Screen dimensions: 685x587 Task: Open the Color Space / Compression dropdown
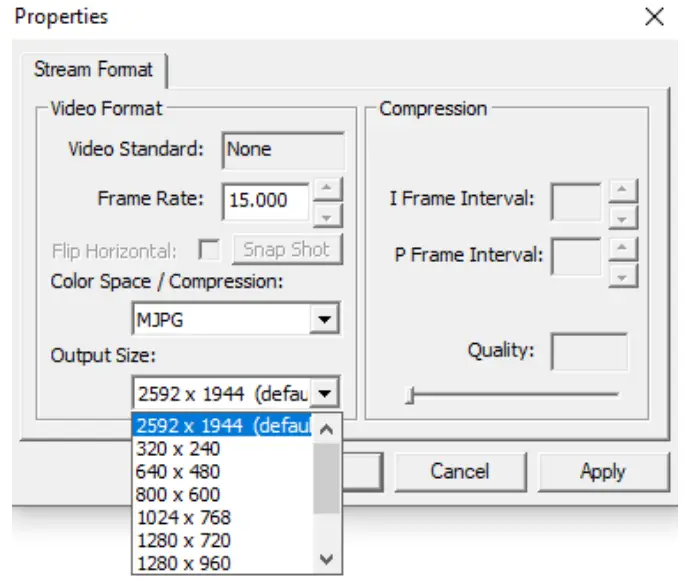click(x=323, y=321)
